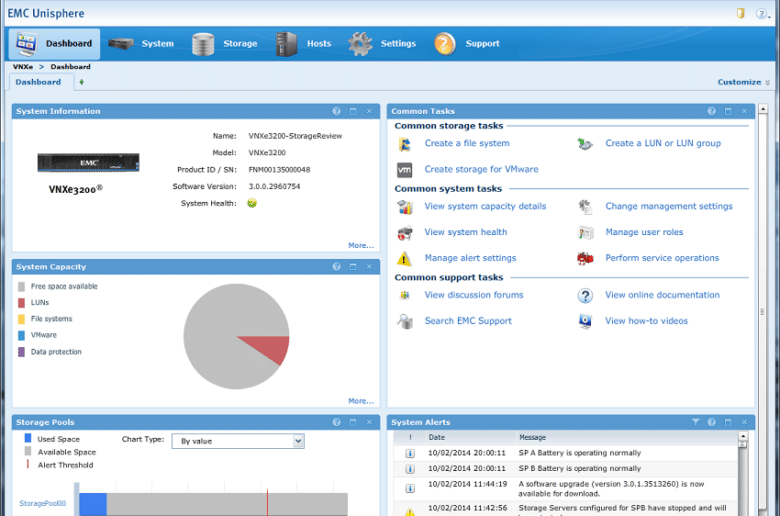Open the Chart Type dropdown
Screen dimensions: 780x516
click(238, 441)
